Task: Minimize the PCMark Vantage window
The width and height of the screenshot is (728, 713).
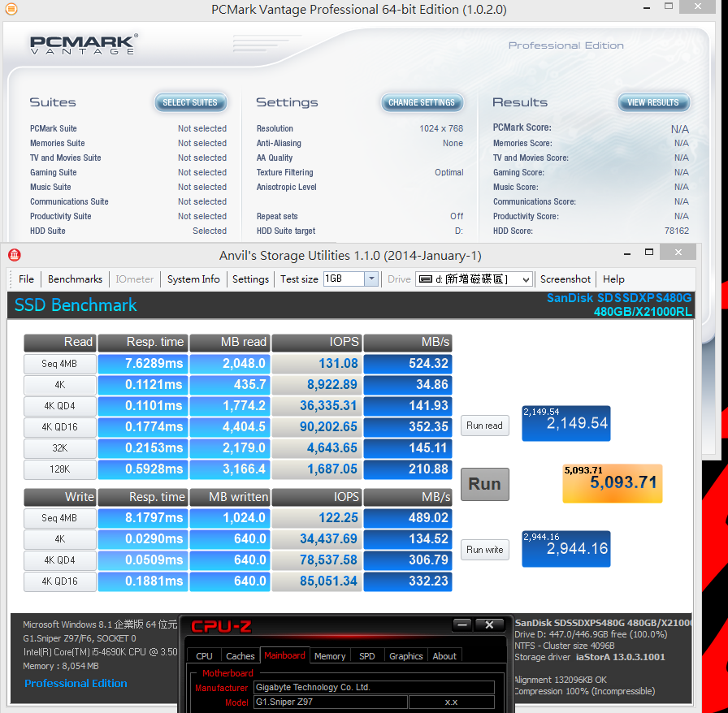Action: (x=646, y=7)
